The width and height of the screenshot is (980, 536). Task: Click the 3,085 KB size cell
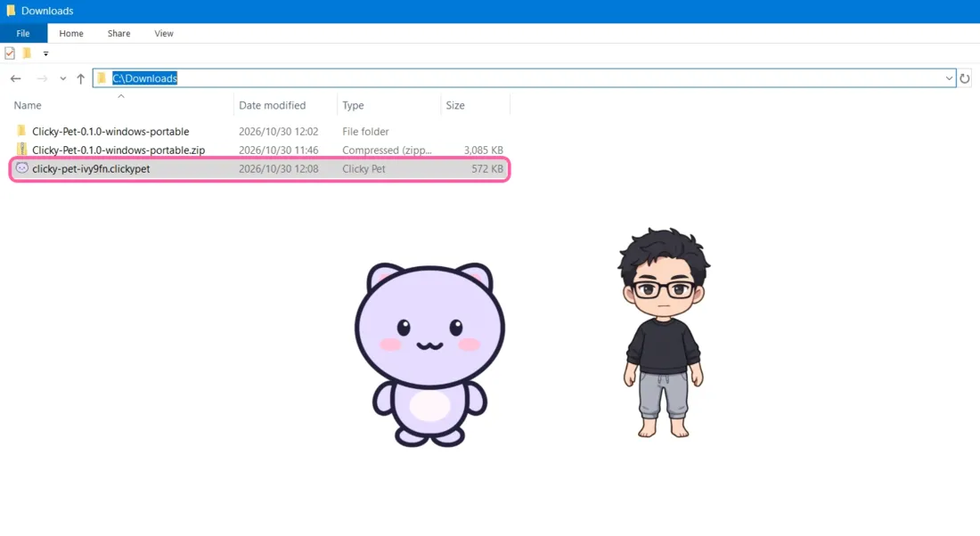click(x=484, y=150)
